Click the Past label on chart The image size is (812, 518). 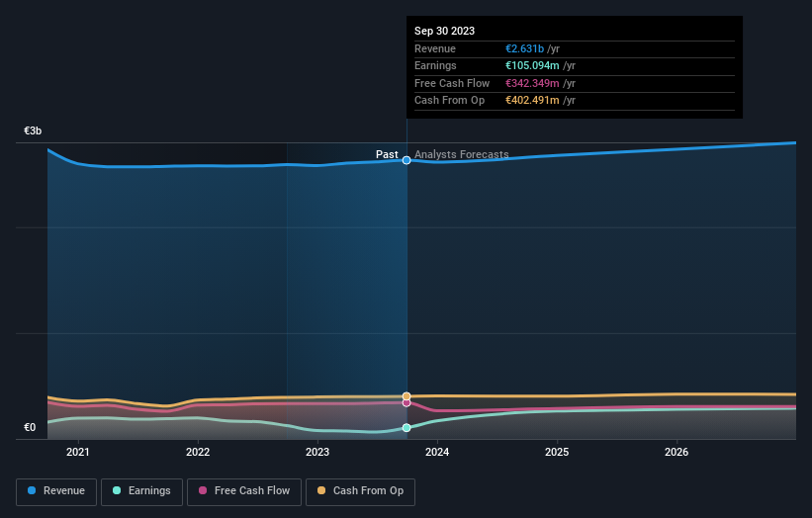tap(387, 155)
